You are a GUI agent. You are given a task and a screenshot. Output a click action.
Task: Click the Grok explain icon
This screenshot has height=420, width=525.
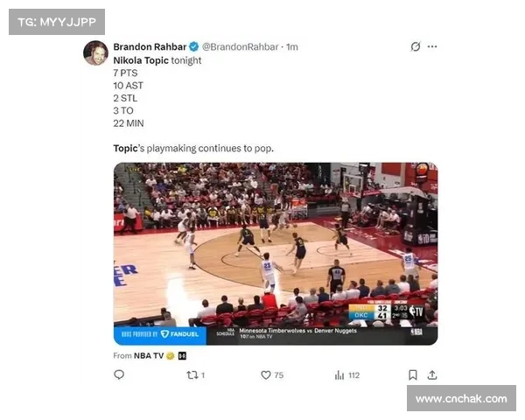415,46
